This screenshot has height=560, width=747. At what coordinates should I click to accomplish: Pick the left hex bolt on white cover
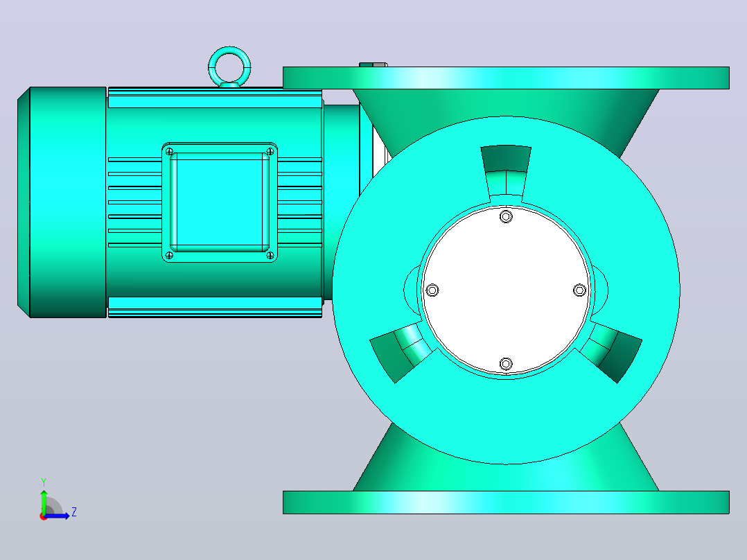(432, 290)
